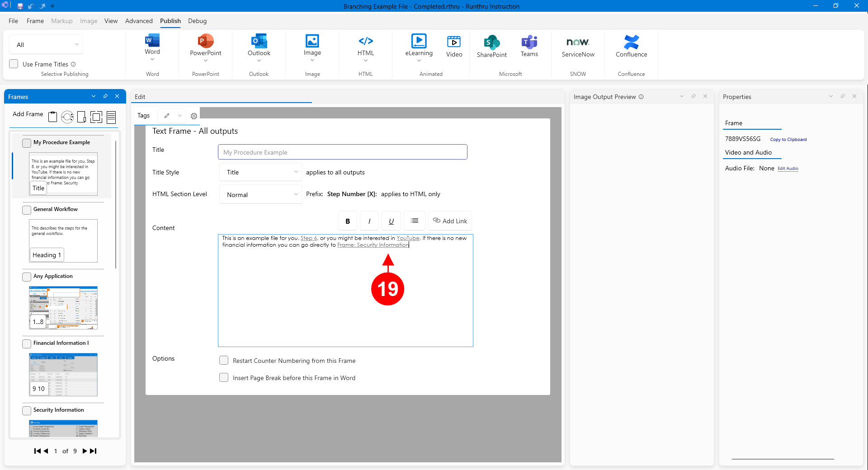Select the Video output icon
Image resolution: width=868 pixels, height=470 pixels.
coord(454,42)
